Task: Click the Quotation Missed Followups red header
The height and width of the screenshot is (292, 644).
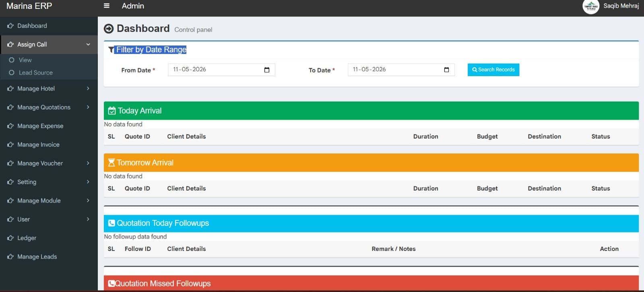Action: pyautogui.click(x=371, y=283)
